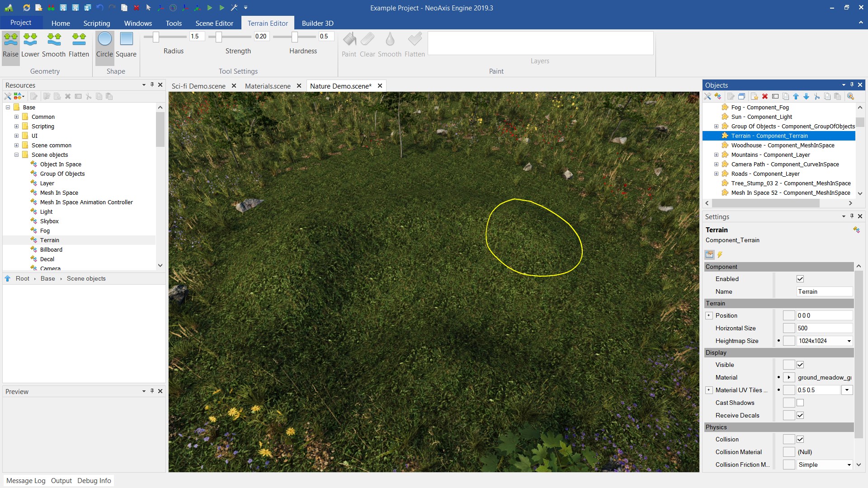The width and height of the screenshot is (868, 488).
Task: Select the Circle brush shape
Action: (104, 45)
